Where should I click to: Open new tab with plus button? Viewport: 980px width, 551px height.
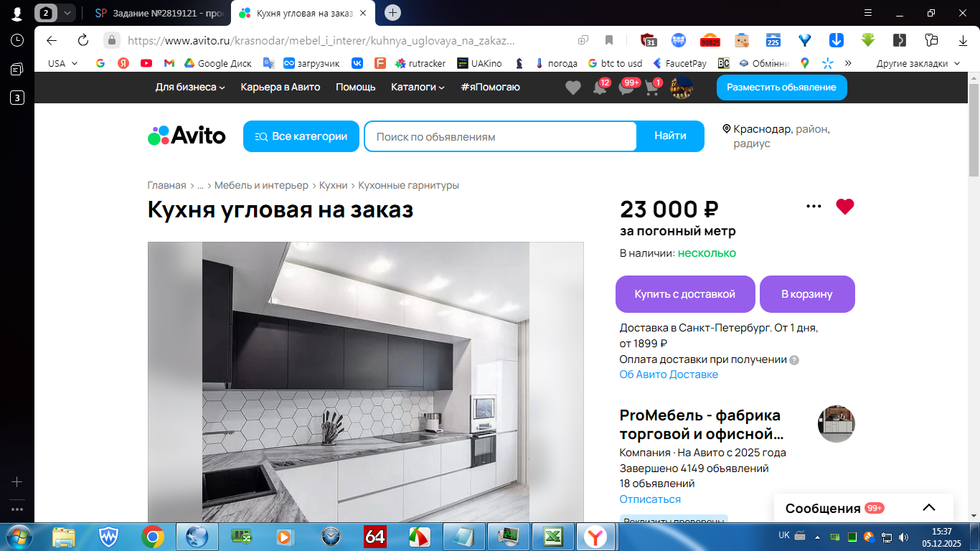[392, 12]
